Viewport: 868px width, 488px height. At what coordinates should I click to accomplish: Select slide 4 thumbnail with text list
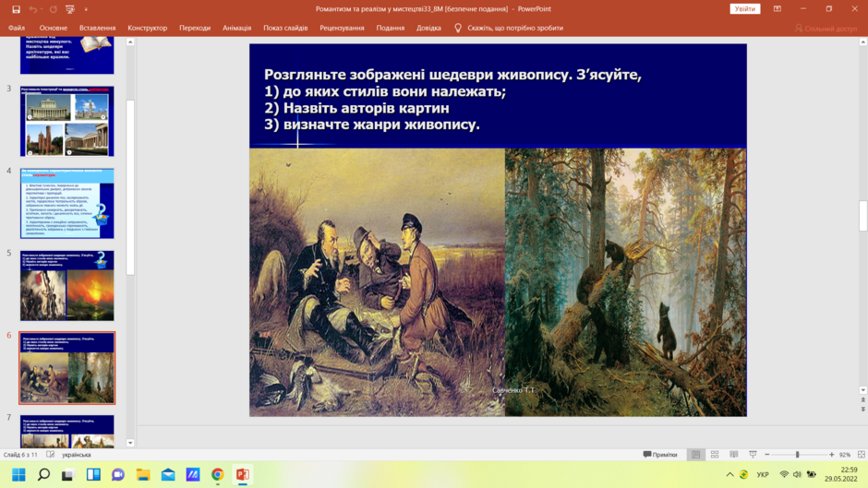point(67,204)
